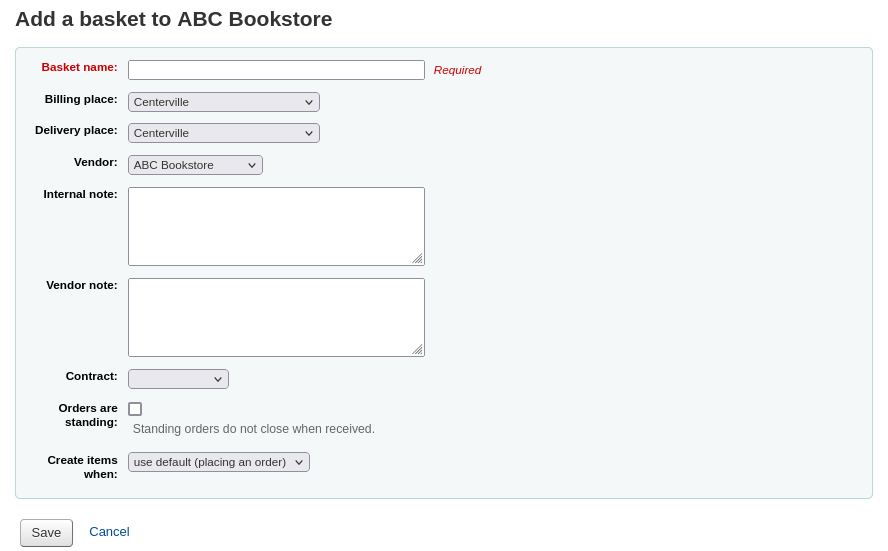Open the Billing place dropdown
Image resolution: width=888 pixels, height=551 pixels.
pyautogui.click(x=223, y=102)
